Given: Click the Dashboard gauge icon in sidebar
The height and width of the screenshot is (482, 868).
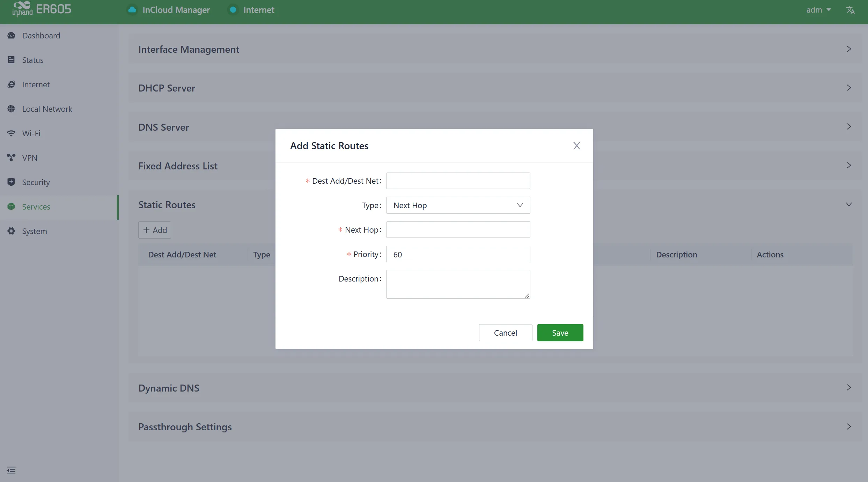Looking at the screenshot, I should pos(11,35).
